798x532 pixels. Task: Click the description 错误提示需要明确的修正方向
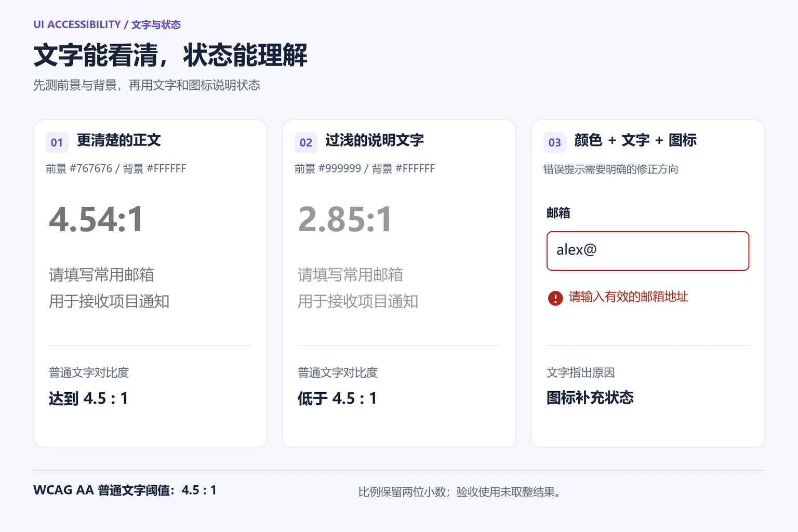tap(611, 169)
